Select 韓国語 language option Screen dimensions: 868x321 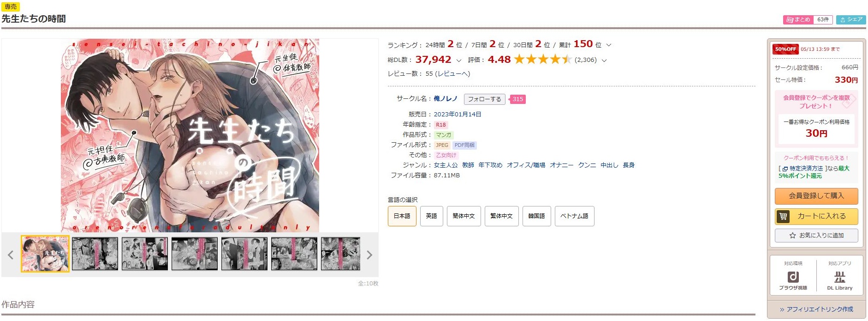pos(536,216)
